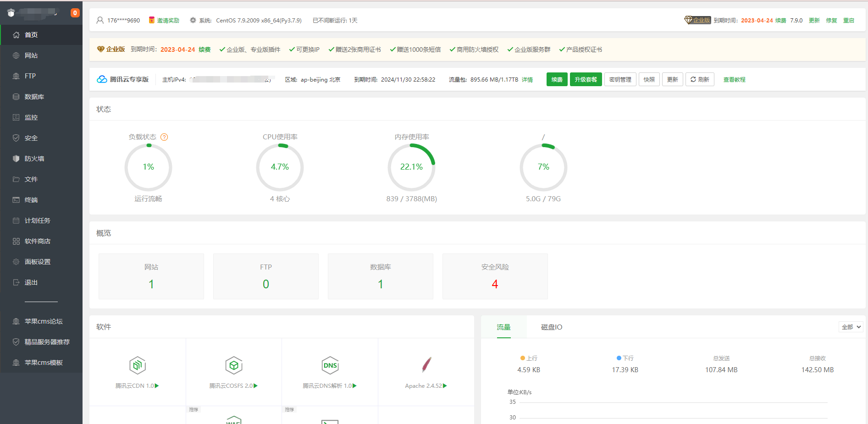This screenshot has height=424, width=868.
Task: Open the Apache 2.4.52 feather icon
Action: 426,365
